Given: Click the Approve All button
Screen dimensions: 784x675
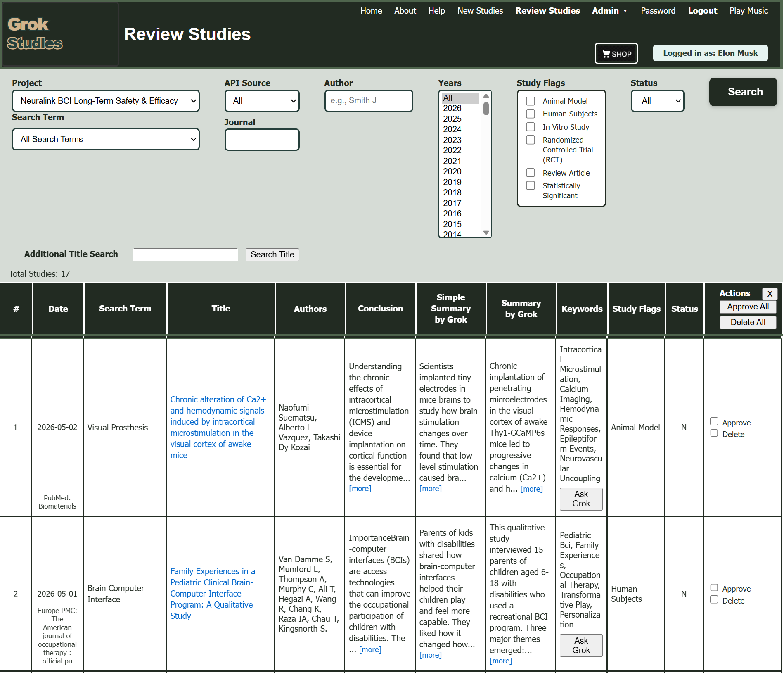Looking at the screenshot, I should pos(748,307).
